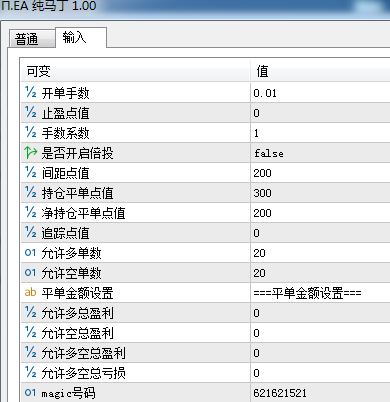The image size is (390, 402).
Task: Click the ab string icon beside 平单金额设置
Action: coord(30,292)
